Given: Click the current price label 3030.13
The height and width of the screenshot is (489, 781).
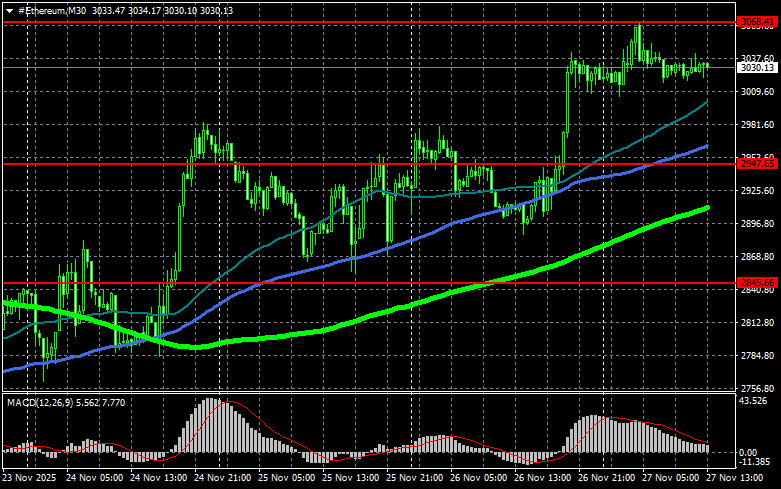Looking at the screenshot, I should pos(757,68).
